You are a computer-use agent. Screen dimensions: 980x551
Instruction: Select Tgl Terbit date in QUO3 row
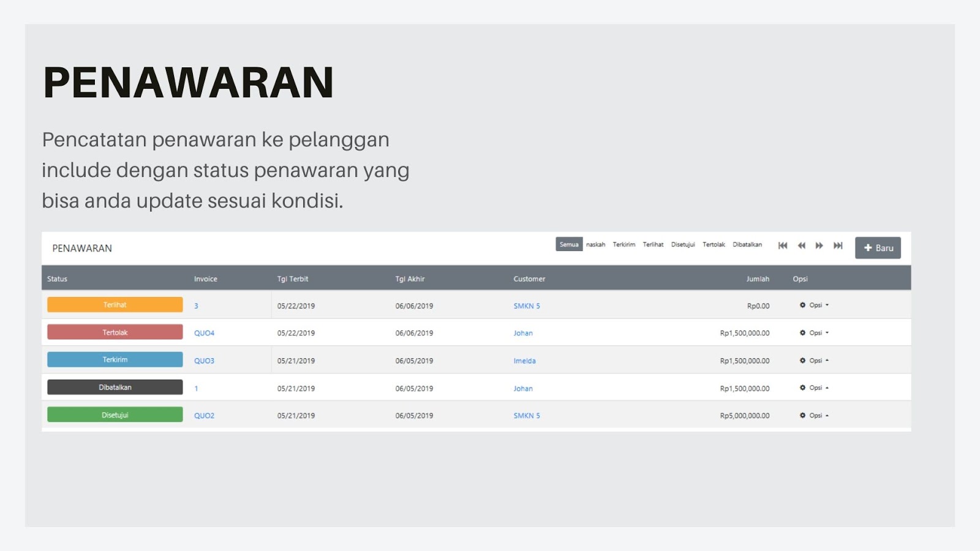pyautogui.click(x=296, y=361)
